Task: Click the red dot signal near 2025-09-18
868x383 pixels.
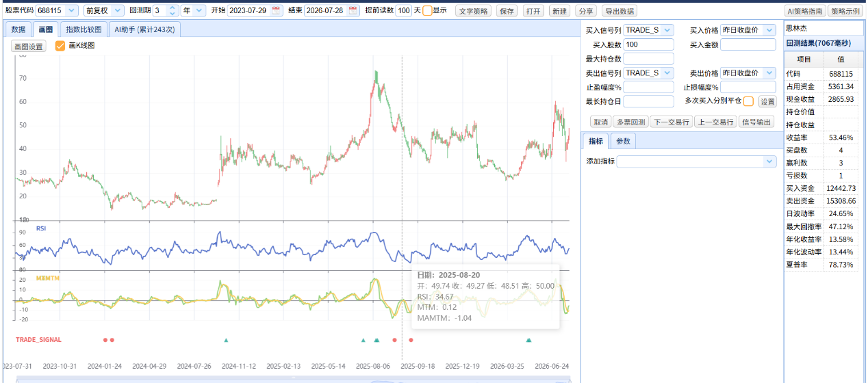Action: 411,340
